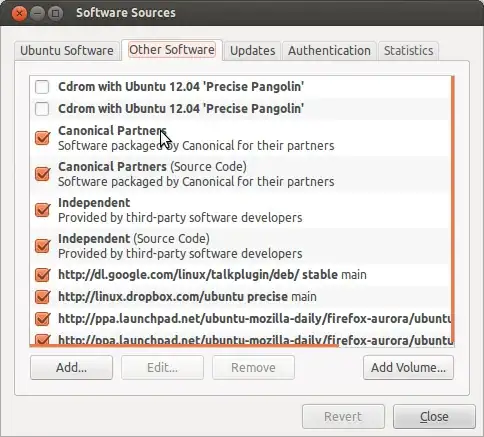The height and width of the screenshot is (437, 484).
Task: Uncheck the dl.google.com talkplugin source
Action: coord(42,275)
